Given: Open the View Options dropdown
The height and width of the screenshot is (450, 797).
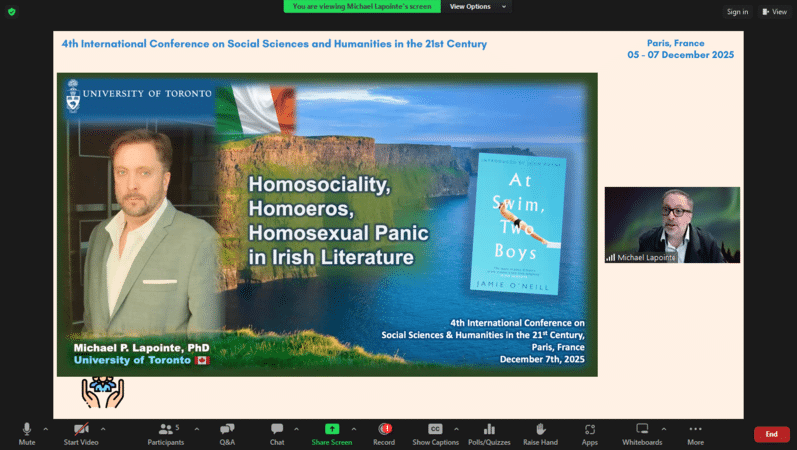Looking at the screenshot, I should [477, 7].
